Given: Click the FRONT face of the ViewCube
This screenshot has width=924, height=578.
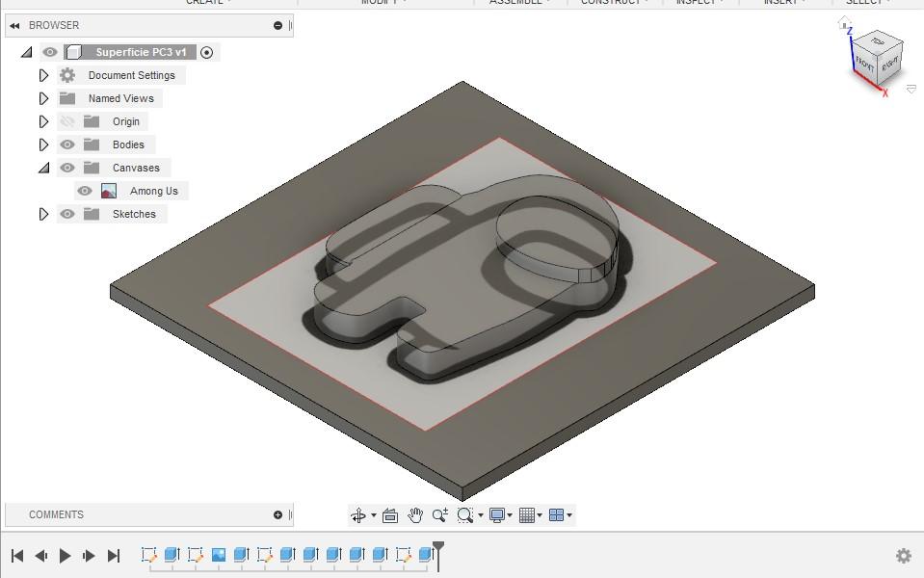Looking at the screenshot, I should (x=865, y=65).
